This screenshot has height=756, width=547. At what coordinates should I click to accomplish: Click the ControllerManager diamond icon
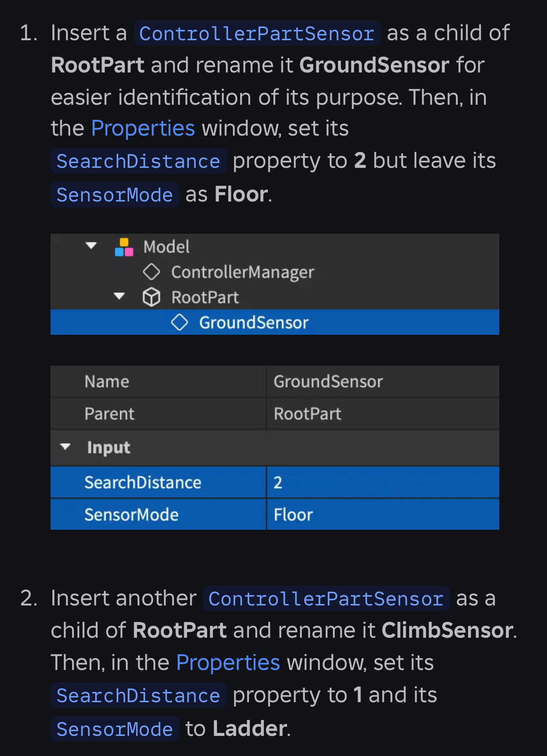point(151,272)
